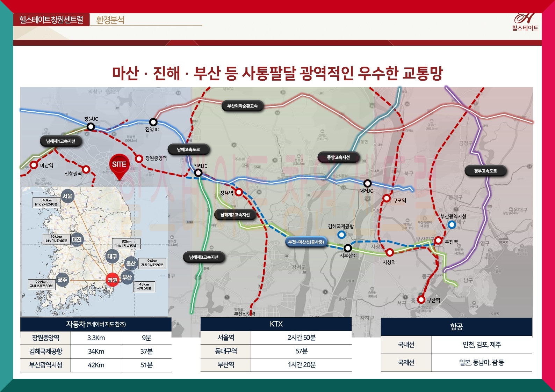Click the 창원중앙역 station marker
This screenshot has height=392, width=555.
(x=139, y=158)
